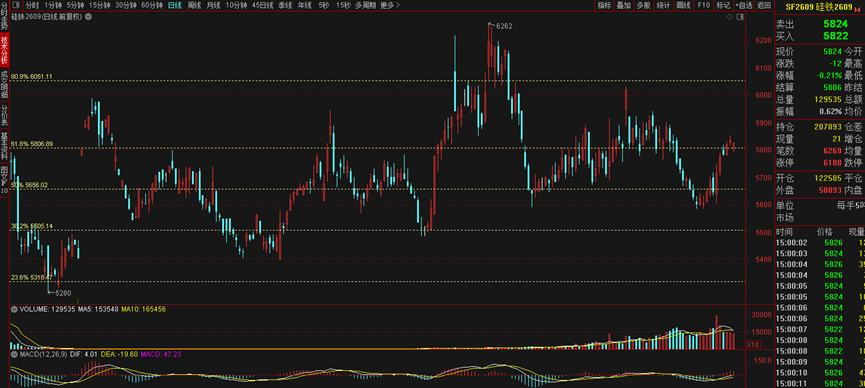Click the panel layout icon before 分时
The width and height of the screenshot is (865, 388).
click(x=15, y=5)
